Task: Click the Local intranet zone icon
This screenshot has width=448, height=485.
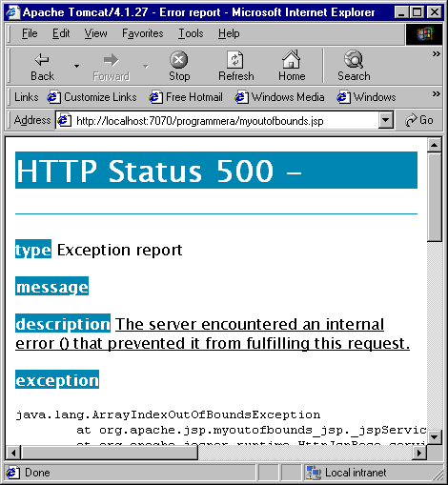Action: (314, 473)
